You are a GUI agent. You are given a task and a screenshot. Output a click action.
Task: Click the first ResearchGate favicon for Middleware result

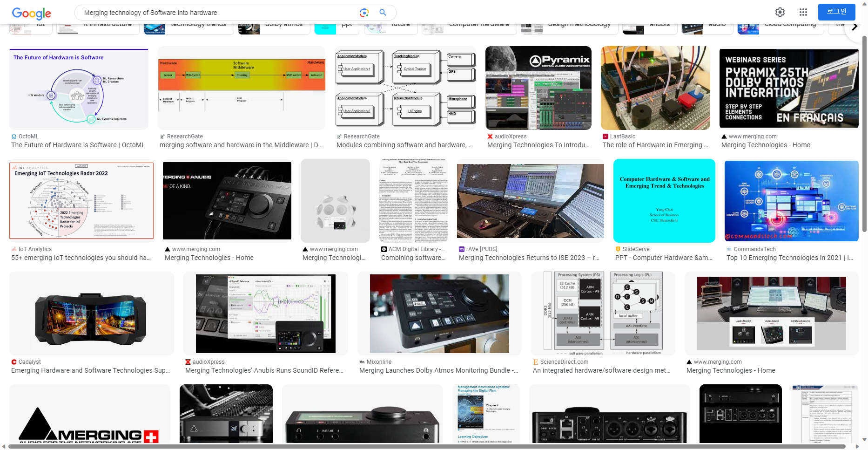pos(162,136)
